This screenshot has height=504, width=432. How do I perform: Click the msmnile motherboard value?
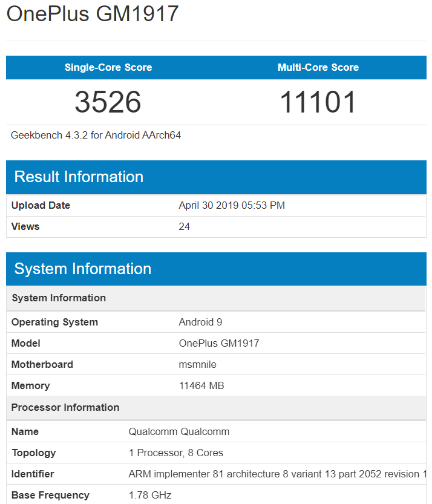[x=198, y=364]
